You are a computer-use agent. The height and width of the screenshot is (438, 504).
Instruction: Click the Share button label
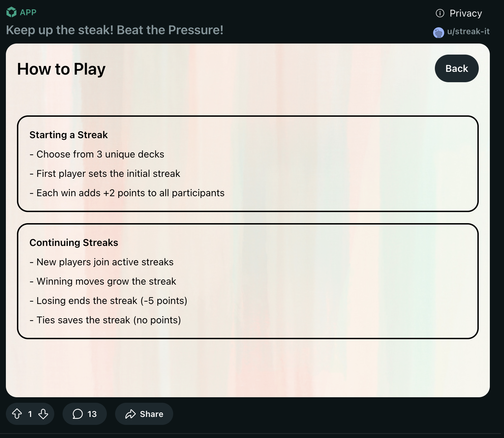[151, 414]
